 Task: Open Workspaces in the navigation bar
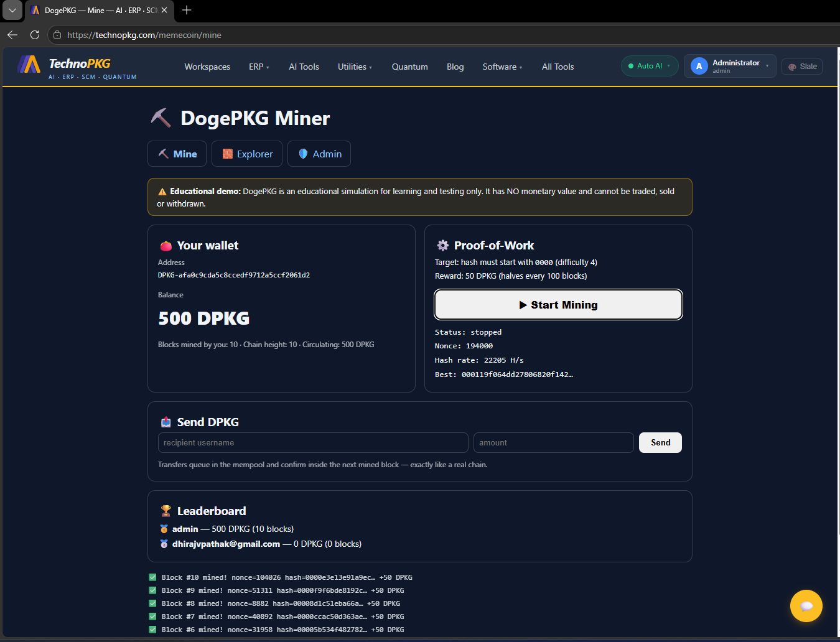point(207,67)
